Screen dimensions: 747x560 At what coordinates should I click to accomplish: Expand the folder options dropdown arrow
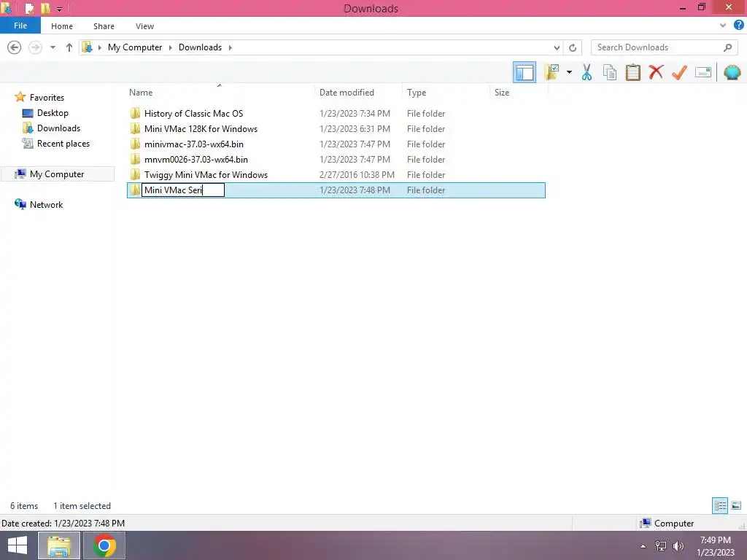pos(569,72)
